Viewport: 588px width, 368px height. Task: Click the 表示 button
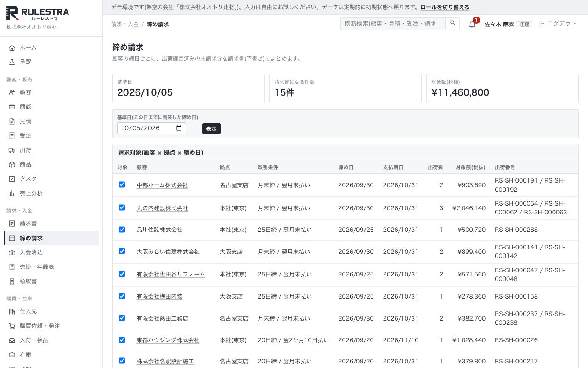click(211, 129)
